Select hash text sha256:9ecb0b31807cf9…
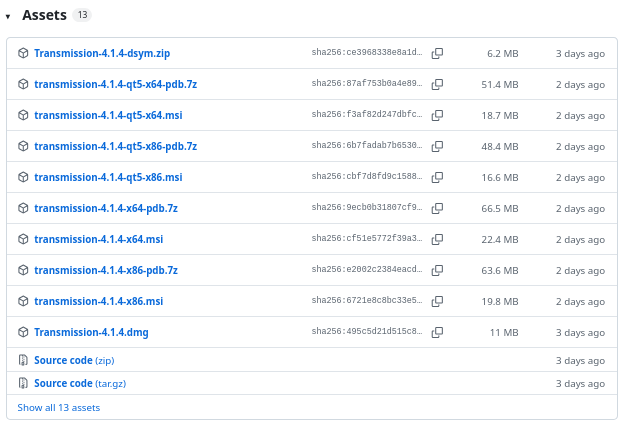 tap(367, 207)
